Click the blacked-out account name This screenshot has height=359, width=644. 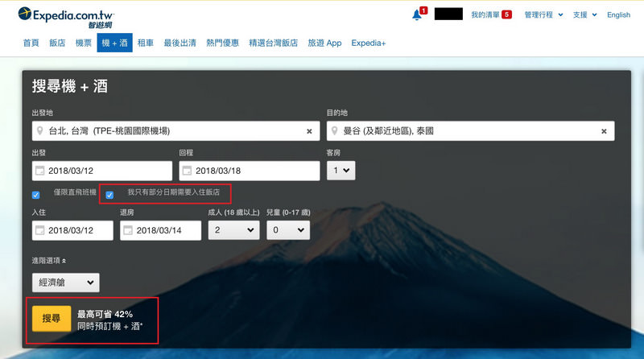coord(448,14)
